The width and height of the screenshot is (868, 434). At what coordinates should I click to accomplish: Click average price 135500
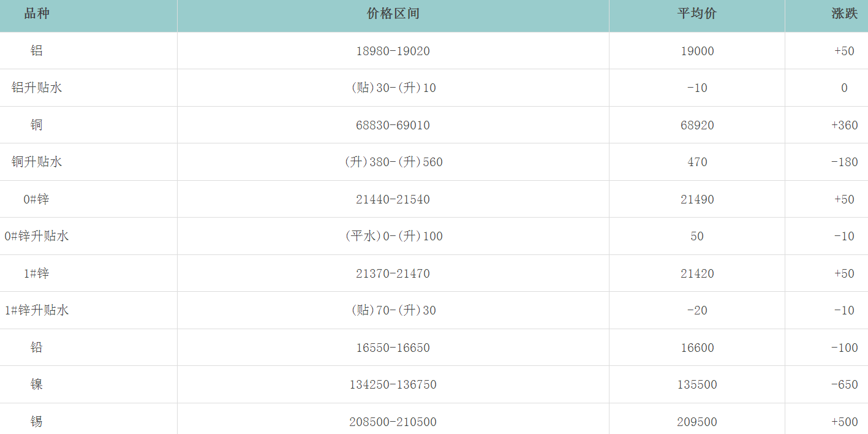tap(697, 384)
